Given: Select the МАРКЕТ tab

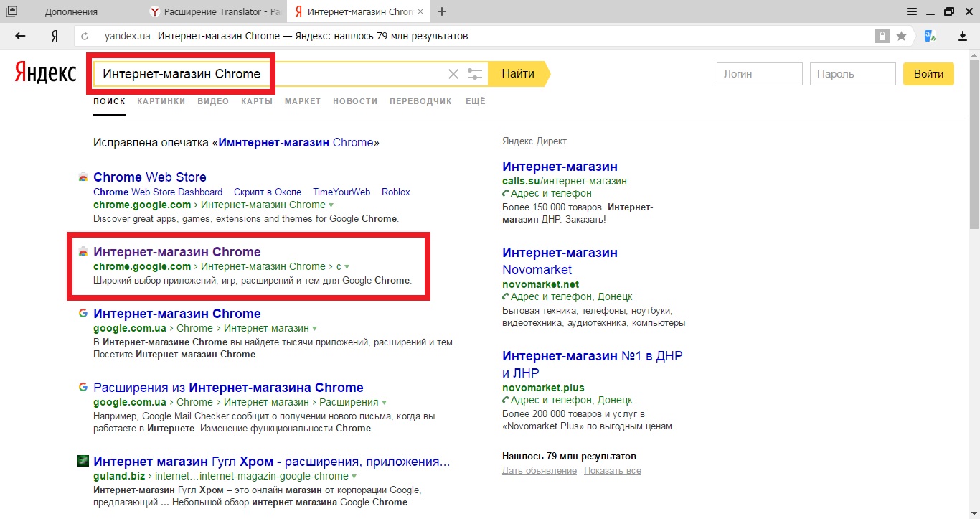Looking at the screenshot, I should click(303, 101).
